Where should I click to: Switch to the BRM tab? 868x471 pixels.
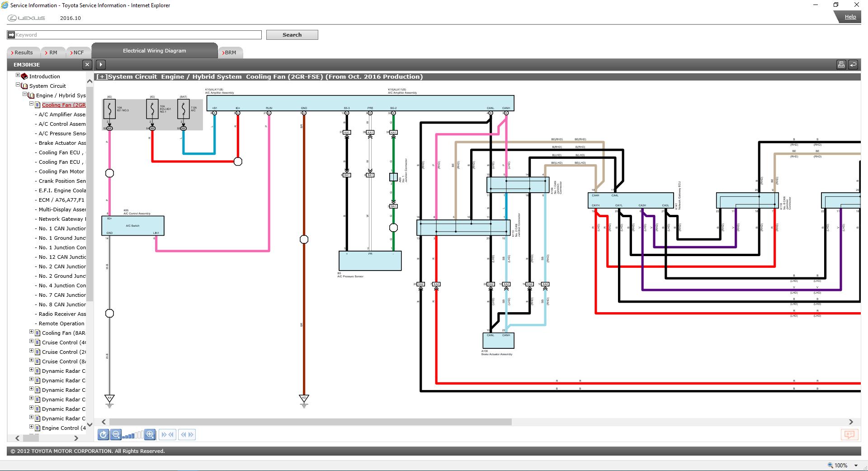[231, 52]
